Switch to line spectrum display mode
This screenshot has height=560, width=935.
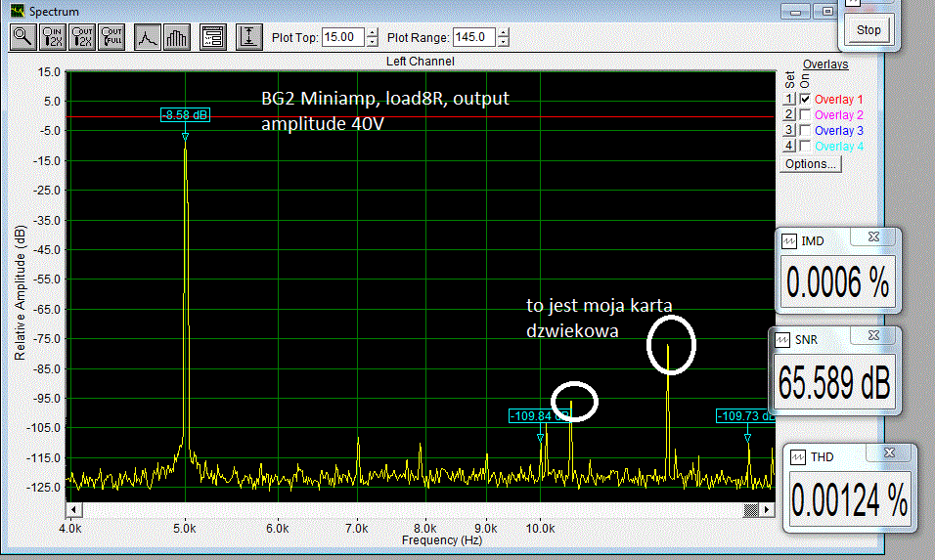click(x=148, y=37)
